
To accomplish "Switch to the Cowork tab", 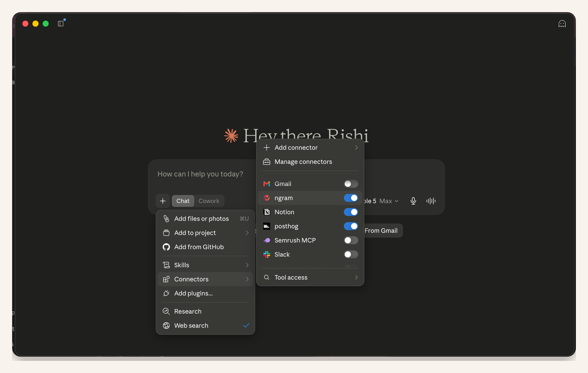I will point(209,201).
